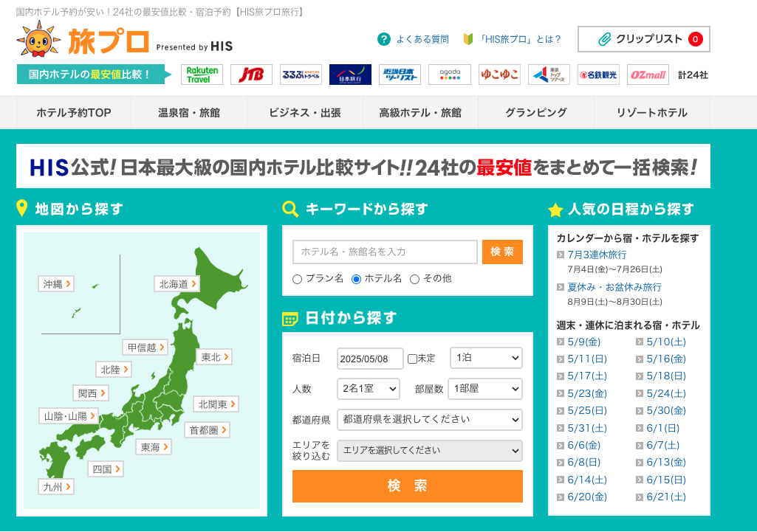Click the star icon beside 人気の日程から探す

tap(555, 210)
